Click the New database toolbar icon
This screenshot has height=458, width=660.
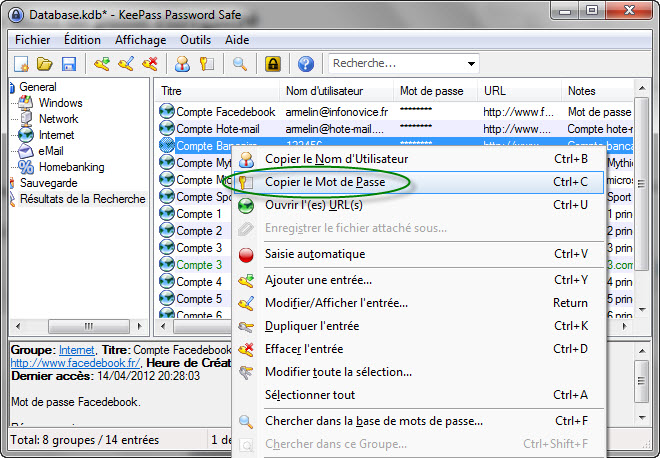coord(21,64)
